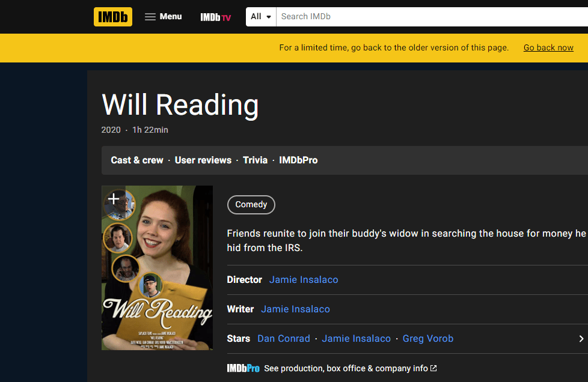Viewport: 588px width, 382px height.
Task: Click the Greg Vorob star link
Action: [427, 338]
